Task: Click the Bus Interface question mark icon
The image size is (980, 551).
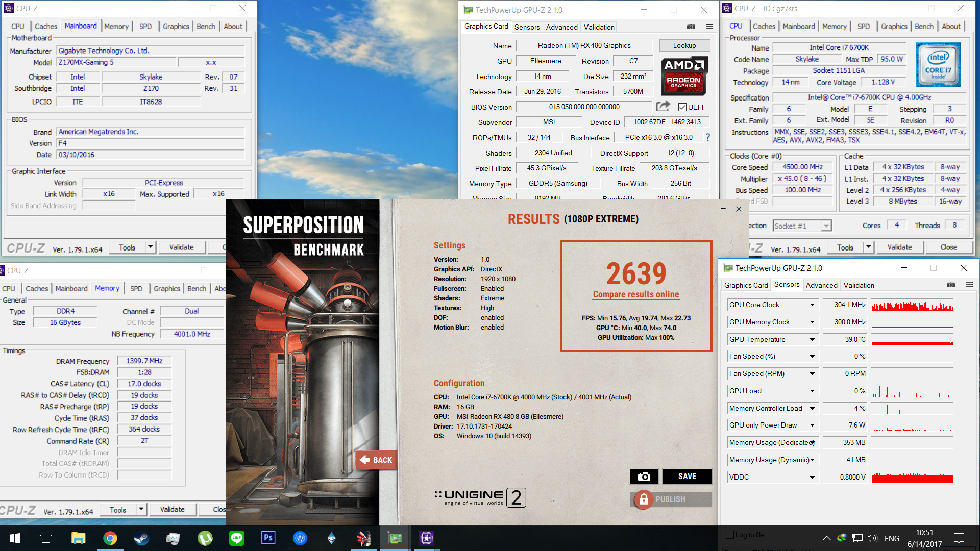Action: pyautogui.click(x=707, y=137)
